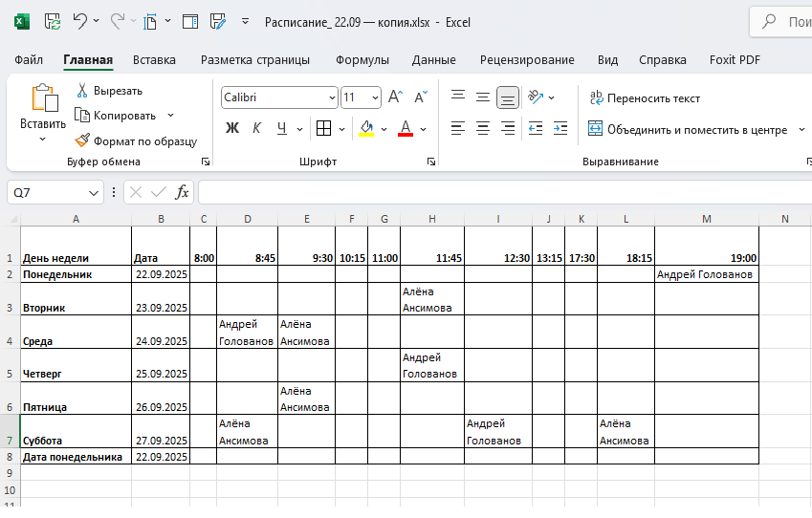Switch to the Вид tab

(607, 60)
